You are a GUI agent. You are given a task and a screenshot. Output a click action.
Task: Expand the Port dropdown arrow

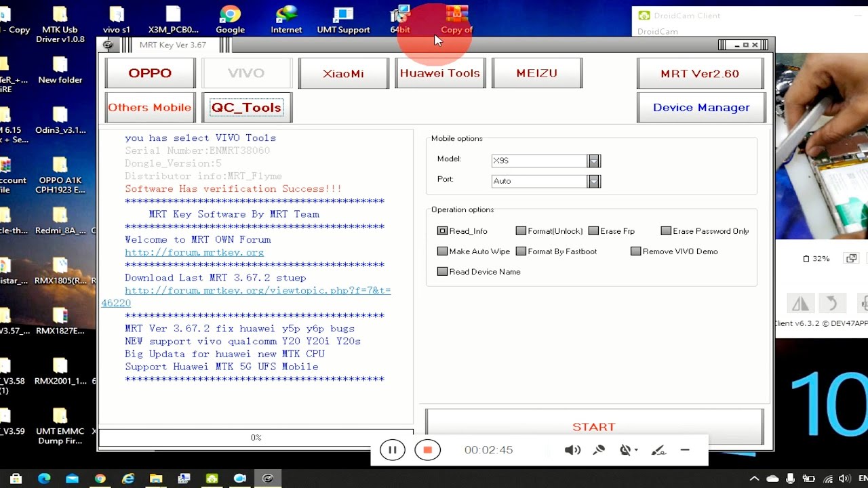pyautogui.click(x=594, y=181)
